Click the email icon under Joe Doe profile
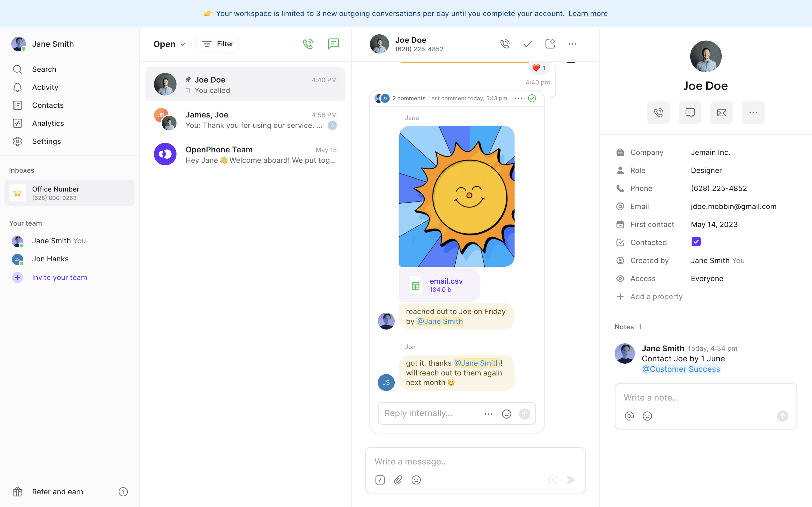 click(x=721, y=113)
